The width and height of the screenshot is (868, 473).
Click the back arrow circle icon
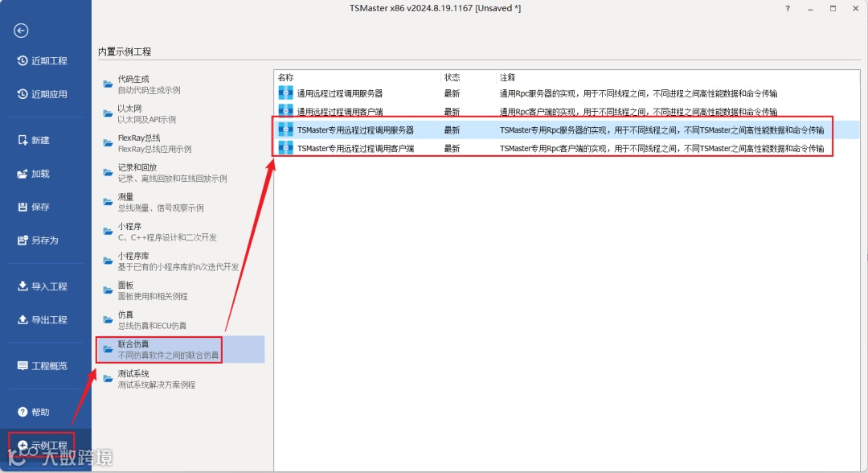(x=21, y=31)
